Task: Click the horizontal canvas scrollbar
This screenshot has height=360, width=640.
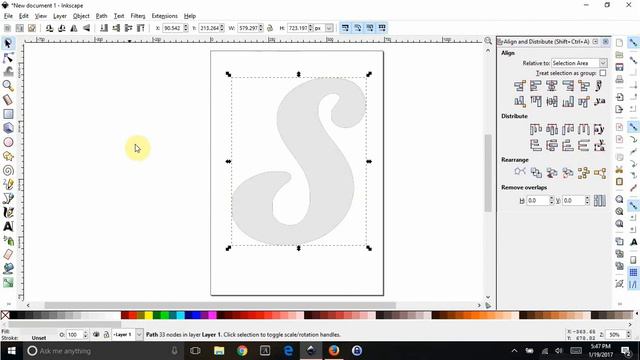Action: (220, 305)
